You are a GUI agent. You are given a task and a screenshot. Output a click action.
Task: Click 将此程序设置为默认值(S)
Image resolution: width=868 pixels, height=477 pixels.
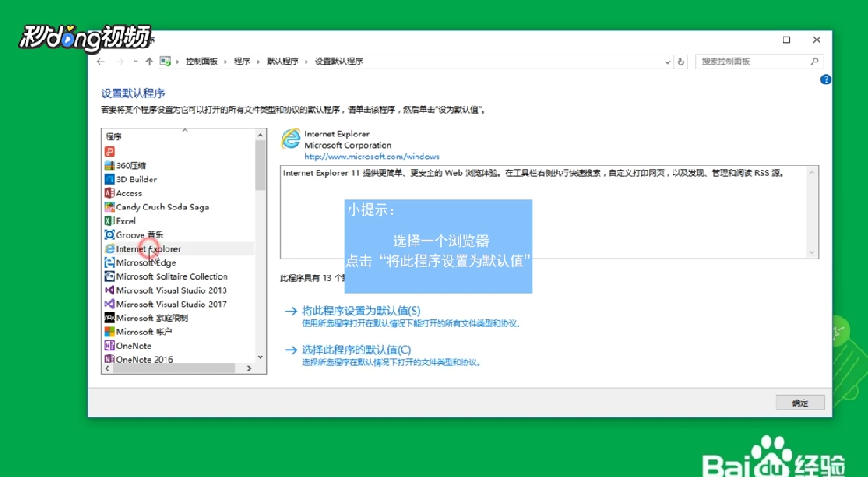361,311
